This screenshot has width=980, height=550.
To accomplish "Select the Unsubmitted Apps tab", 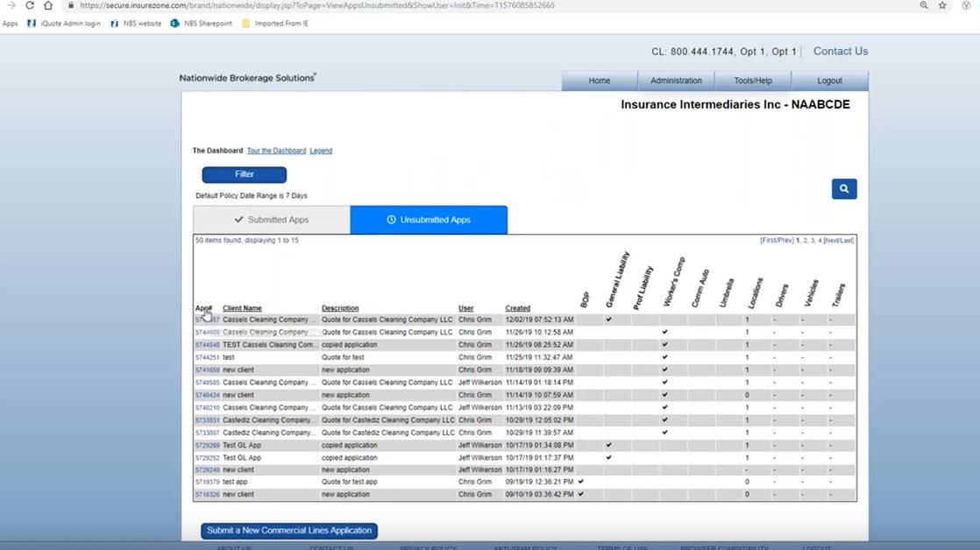I will point(429,220).
